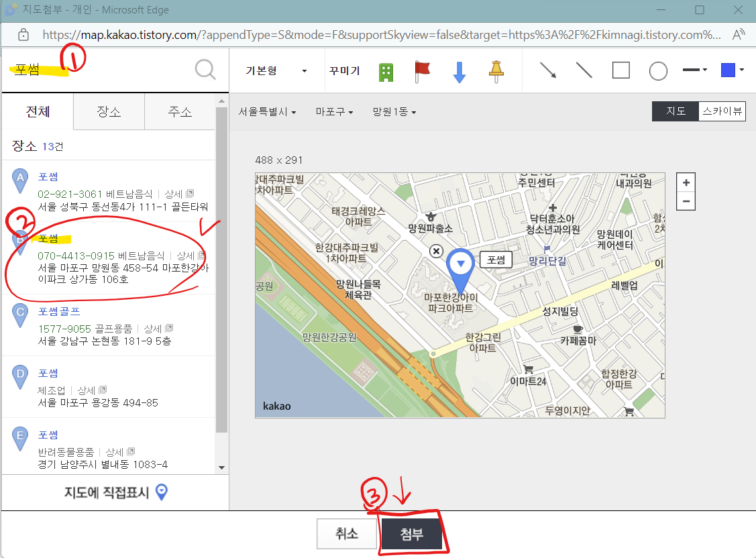The height and width of the screenshot is (558, 756).
Task: Click the magnifier search icon
Action: [205, 70]
